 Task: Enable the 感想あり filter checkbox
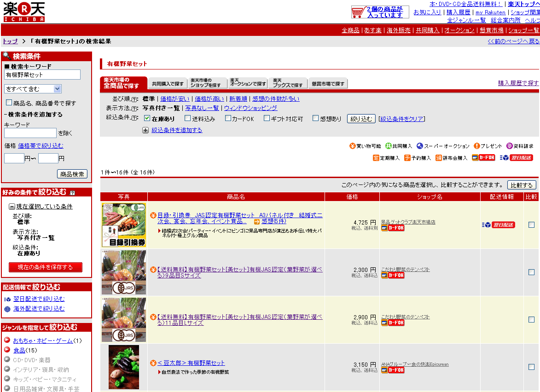tap(315, 118)
